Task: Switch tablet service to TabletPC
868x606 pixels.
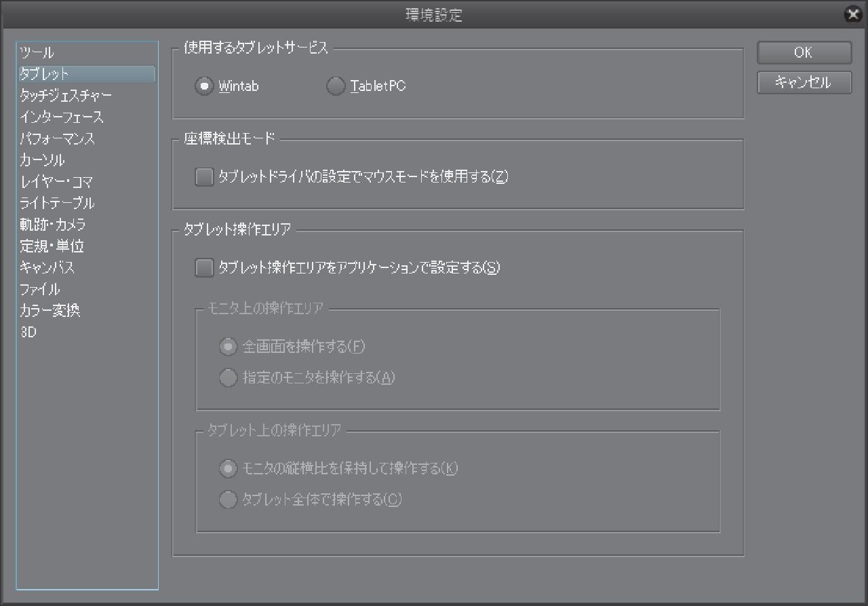Action: [336, 86]
